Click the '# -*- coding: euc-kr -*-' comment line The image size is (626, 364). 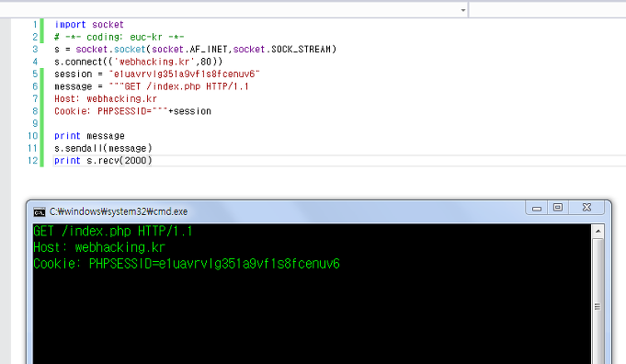pyautogui.click(x=119, y=37)
